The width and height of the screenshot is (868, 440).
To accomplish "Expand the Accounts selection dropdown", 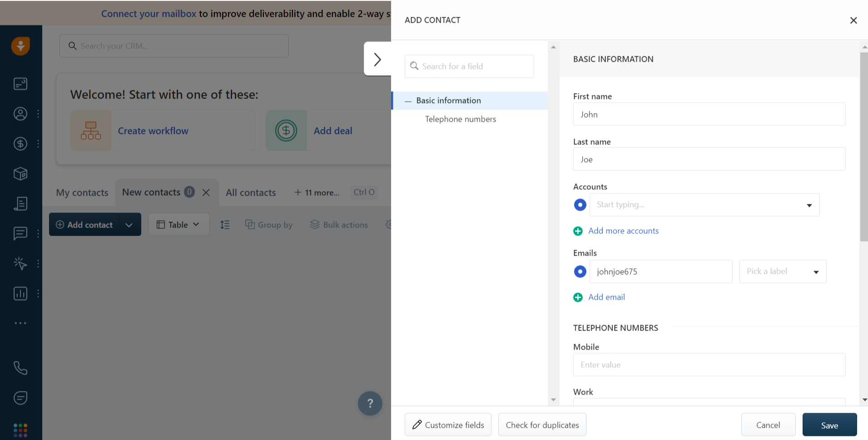I will click(x=810, y=205).
